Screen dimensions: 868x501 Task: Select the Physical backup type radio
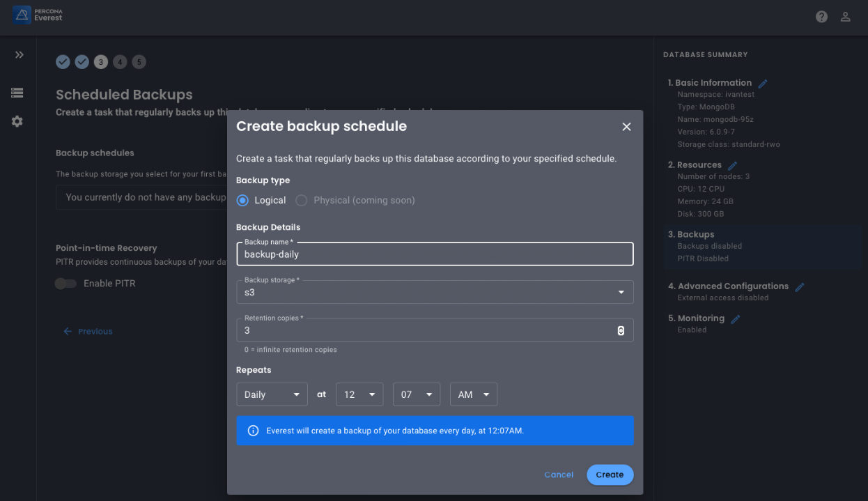coord(301,200)
